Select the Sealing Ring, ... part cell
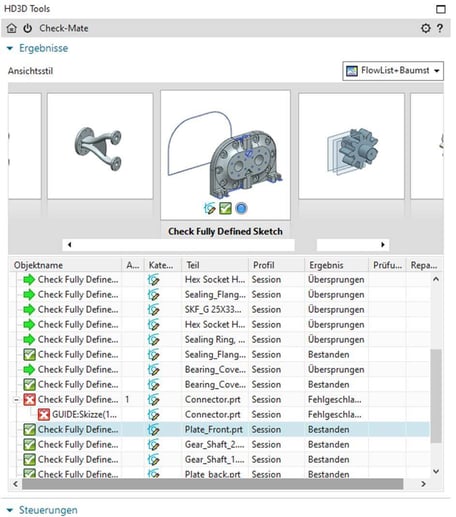Viewport: 456px width, 517px height. pyautogui.click(x=215, y=340)
